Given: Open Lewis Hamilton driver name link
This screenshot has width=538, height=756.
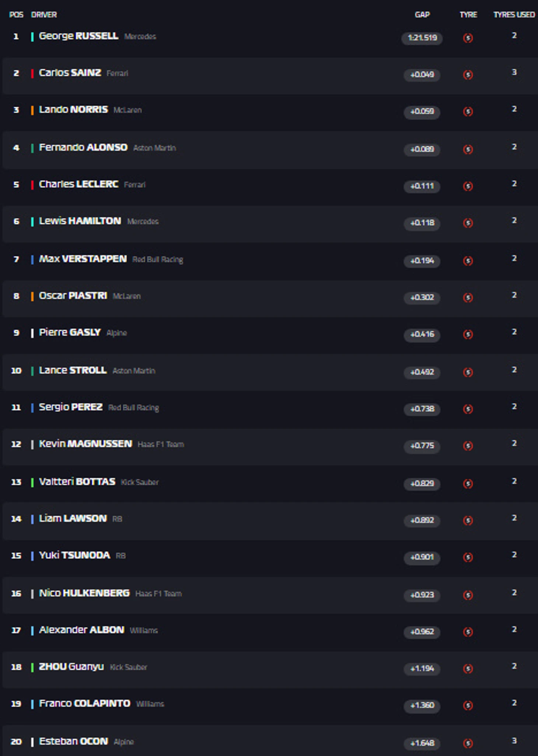Looking at the screenshot, I should click(x=80, y=221).
